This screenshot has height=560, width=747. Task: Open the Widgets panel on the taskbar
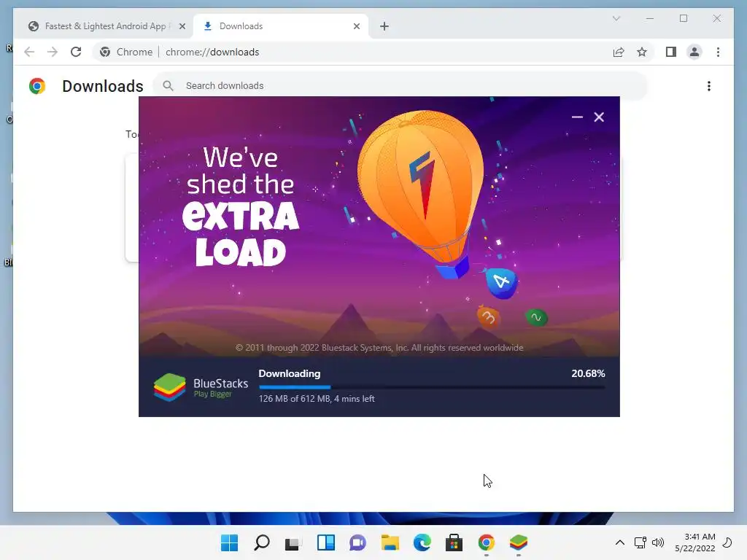[326, 542]
